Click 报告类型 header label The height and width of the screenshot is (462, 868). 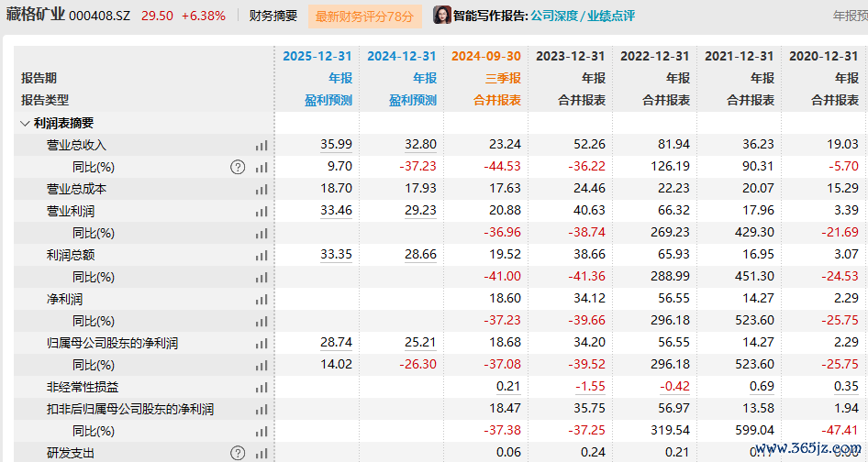pyautogui.click(x=45, y=100)
